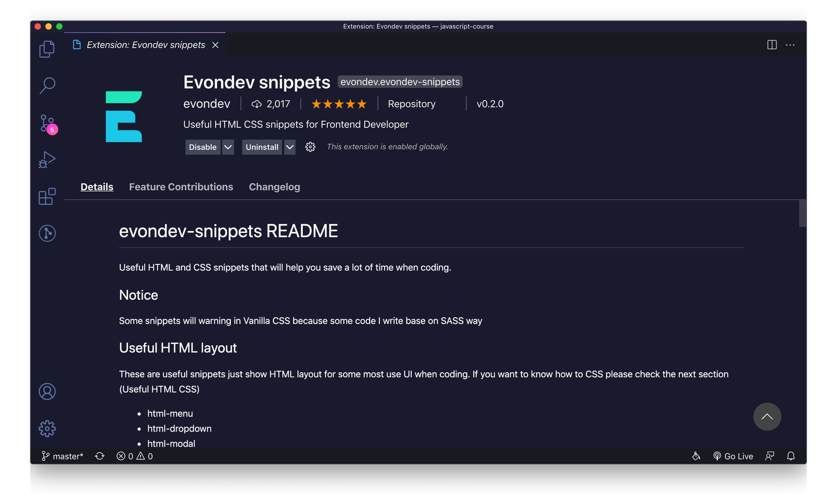Open the editor more actions ellipsis menu
Screen dimensions: 837x504
click(789, 45)
